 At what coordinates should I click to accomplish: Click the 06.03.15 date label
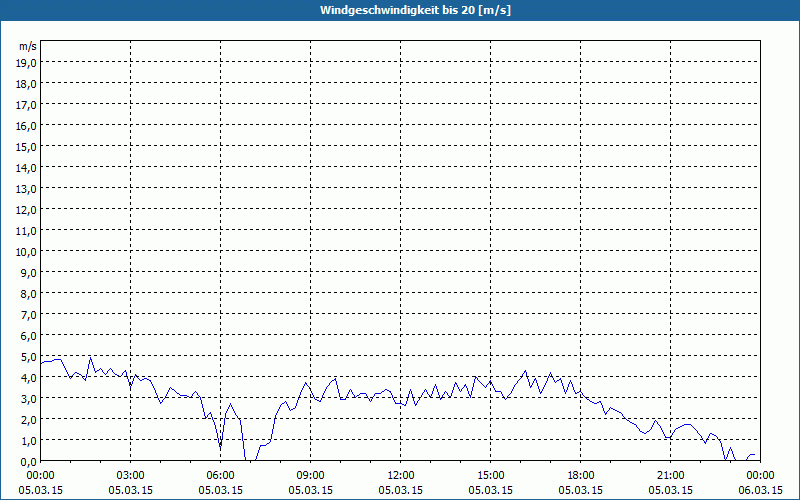[760, 490]
